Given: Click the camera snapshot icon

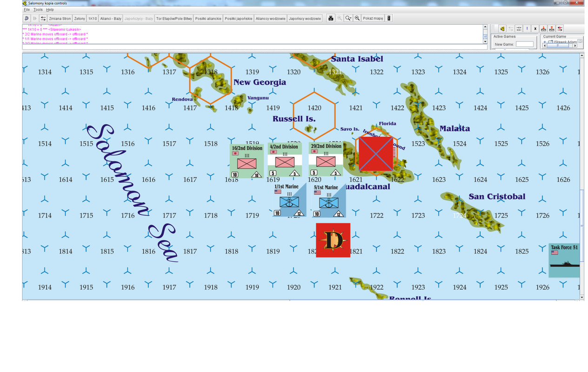Looking at the screenshot, I should tap(331, 18).
